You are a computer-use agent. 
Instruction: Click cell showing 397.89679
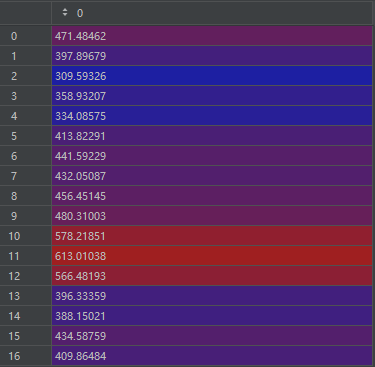point(212,56)
